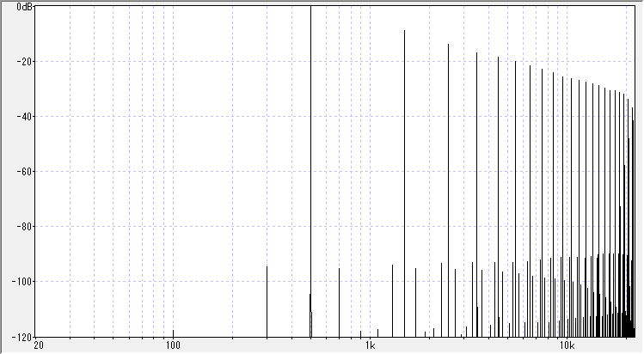Click the 10k frequency axis label
This screenshot has width=644, height=354.
point(567,345)
